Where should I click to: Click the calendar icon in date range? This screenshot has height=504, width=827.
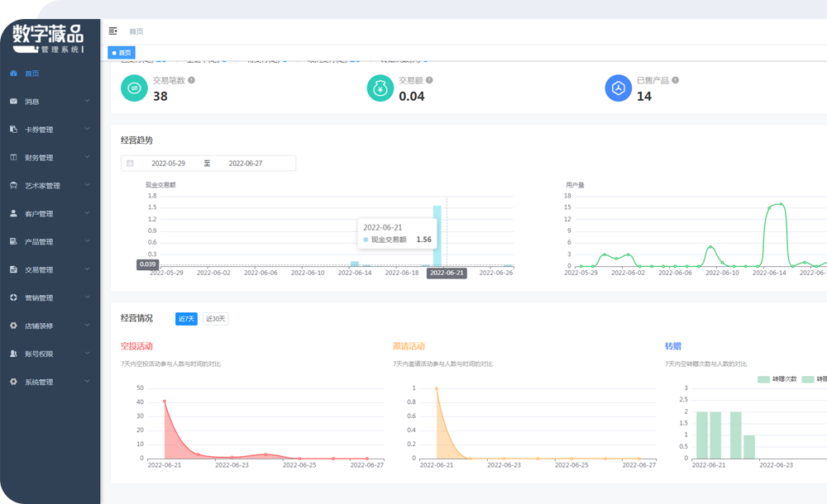131,164
